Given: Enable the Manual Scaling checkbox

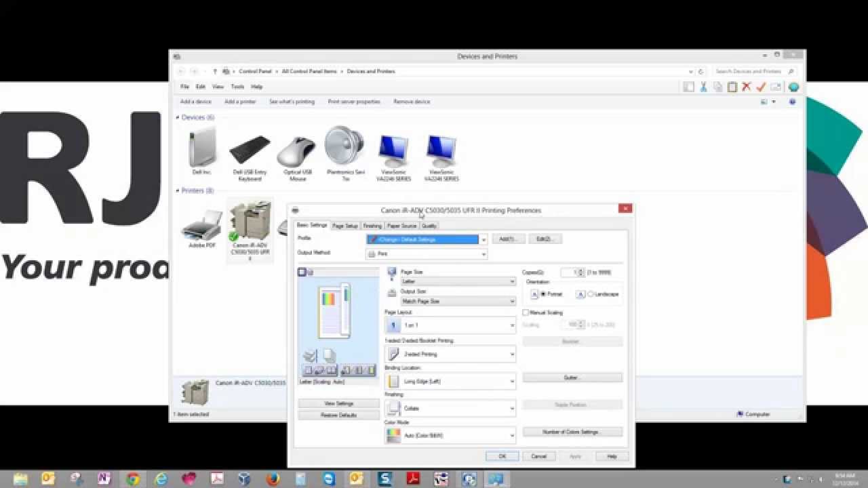Looking at the screenshot, I should 526,312.
